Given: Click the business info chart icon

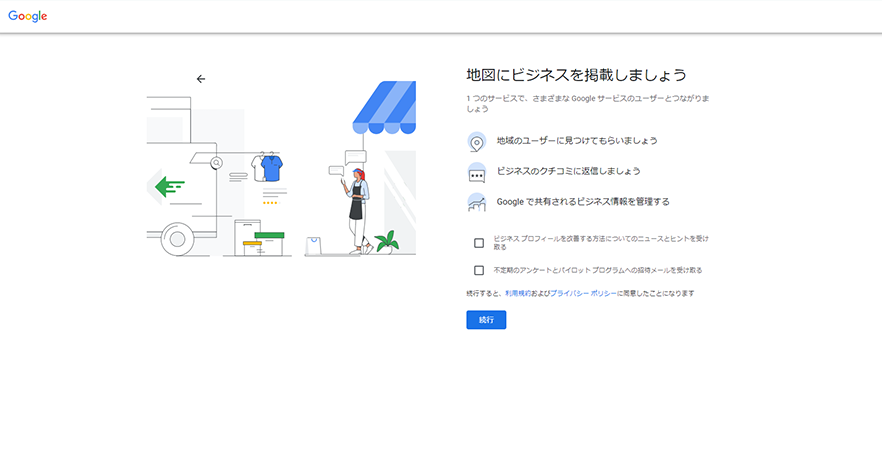Looking at the screenshot, I should pos(476,202).
